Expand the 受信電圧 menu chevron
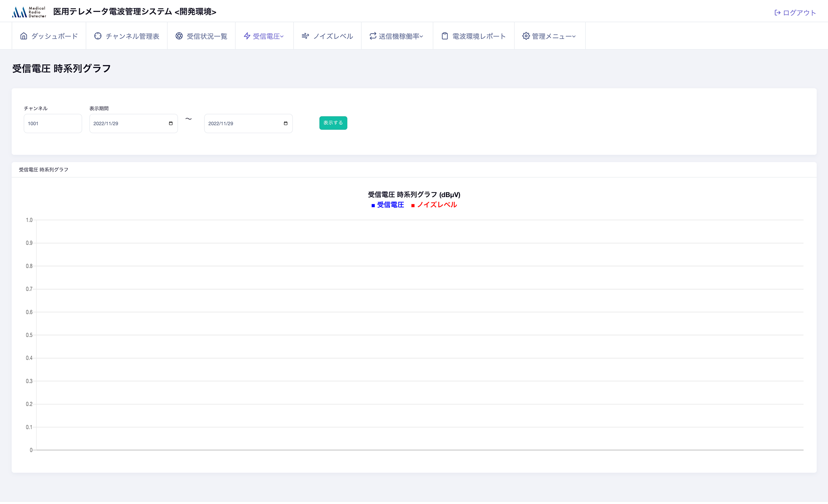The height and width of the screenshot is (504, 828). (282, 36)
